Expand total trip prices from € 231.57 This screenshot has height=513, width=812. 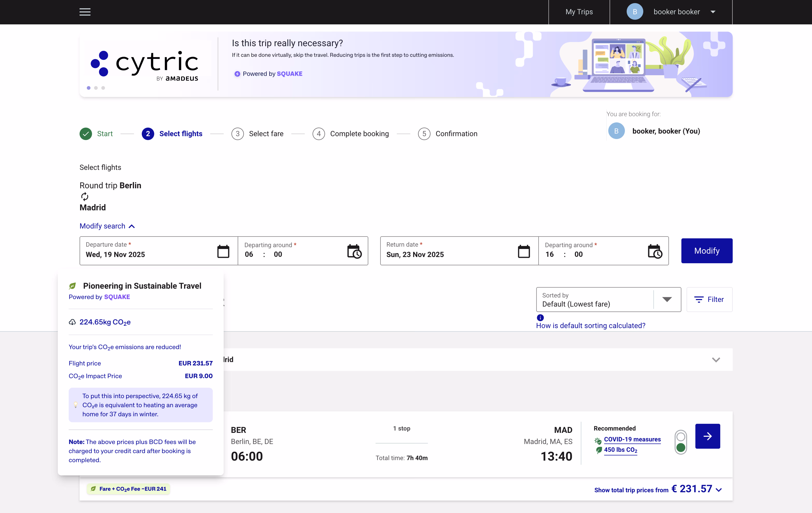(x=719, y=490)
